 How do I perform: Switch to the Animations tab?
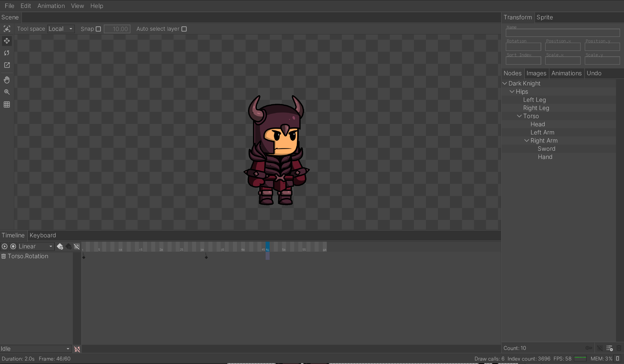[566, 73]
